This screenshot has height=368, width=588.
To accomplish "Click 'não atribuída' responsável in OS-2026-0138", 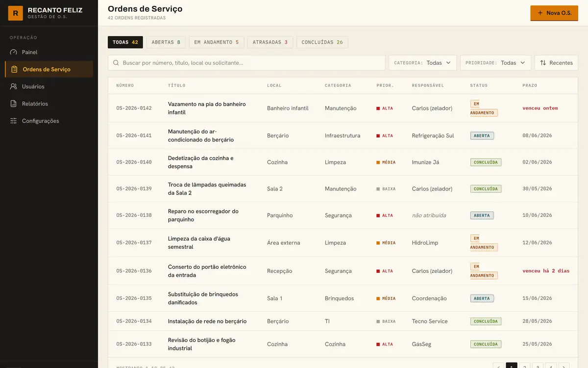I will pyautogui.click(x=429, y=215).
